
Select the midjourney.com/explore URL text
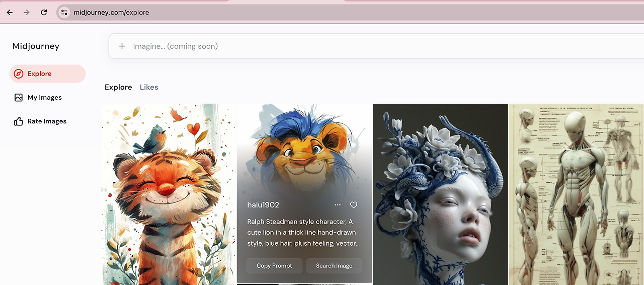[111, 13]
